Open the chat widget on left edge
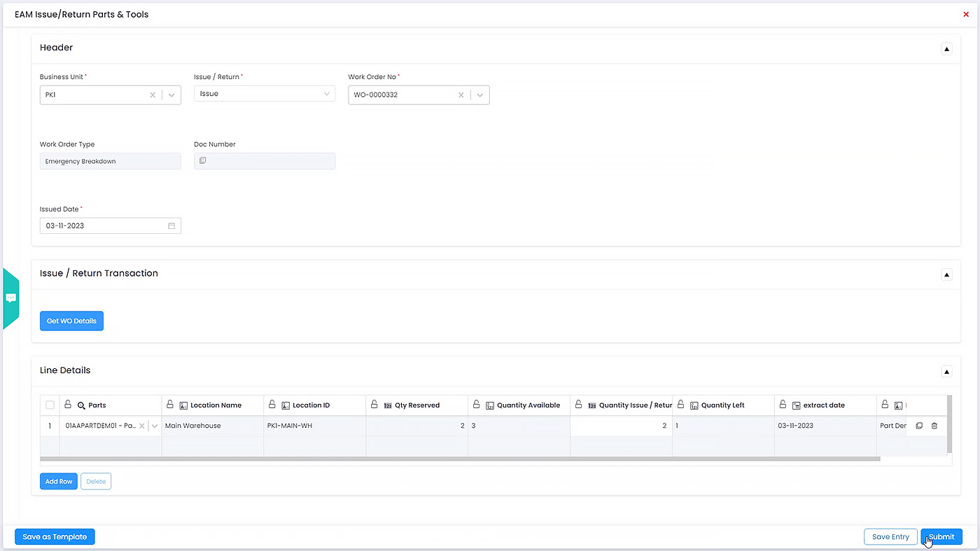 coord(11,298)
